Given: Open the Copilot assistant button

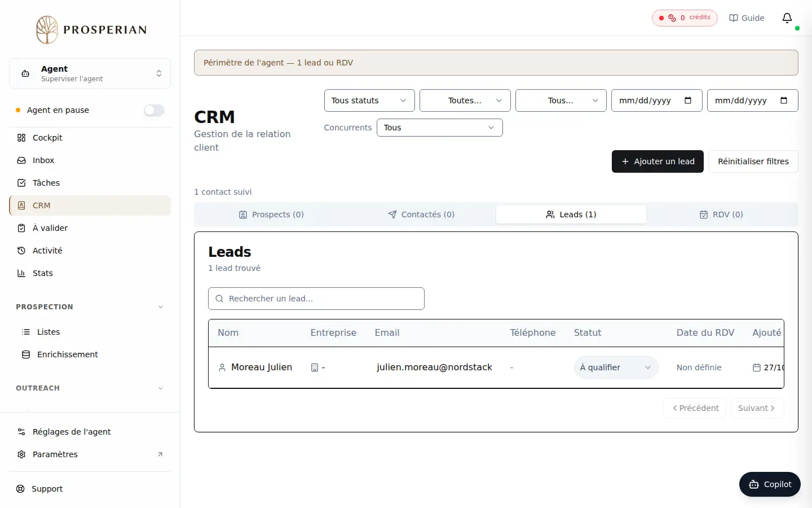Looking at the screenshot, I should pos(770,484).
